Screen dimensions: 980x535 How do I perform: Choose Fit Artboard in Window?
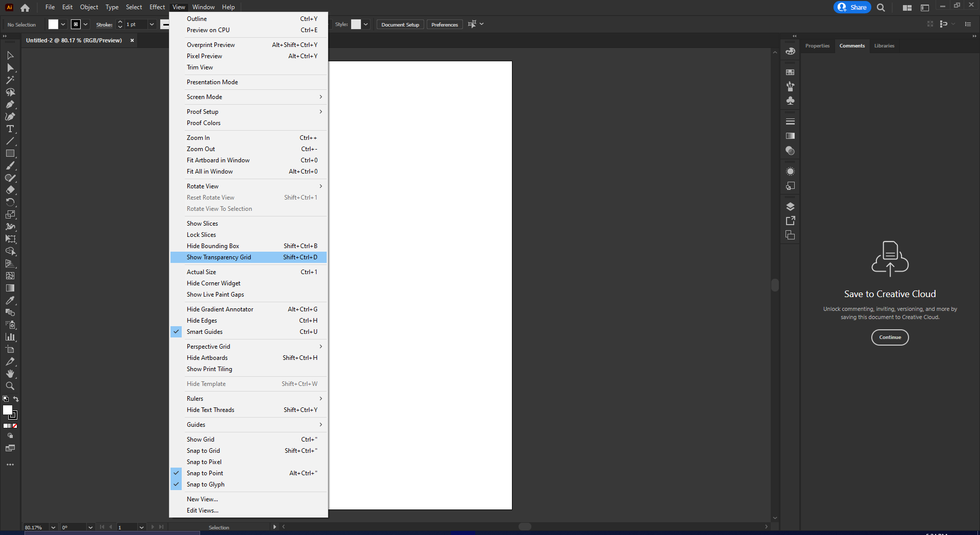[249, 160]
